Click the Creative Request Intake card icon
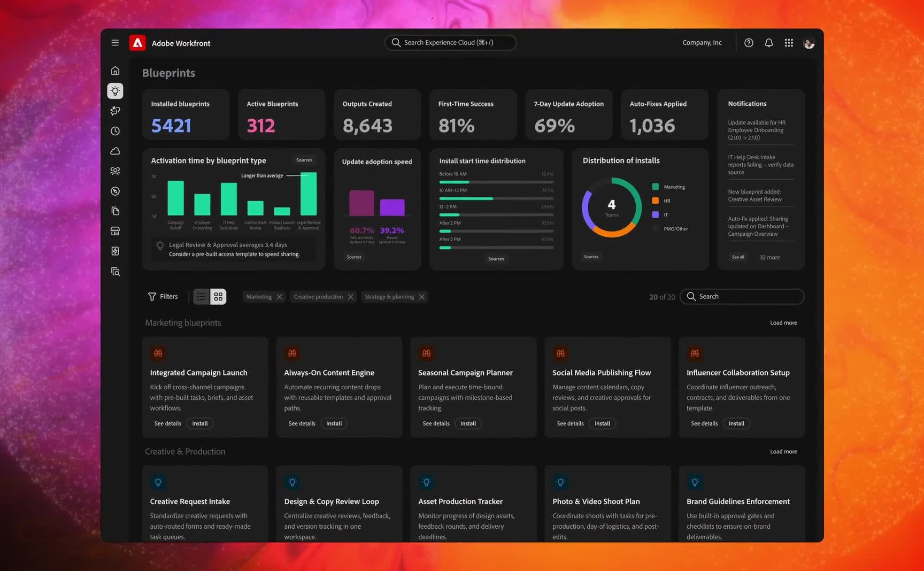Viewport: 924px width, 571px height. pos(158,482)
